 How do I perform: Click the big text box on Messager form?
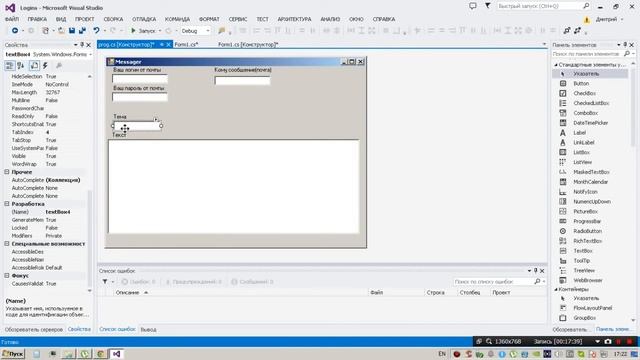point(234,187)
